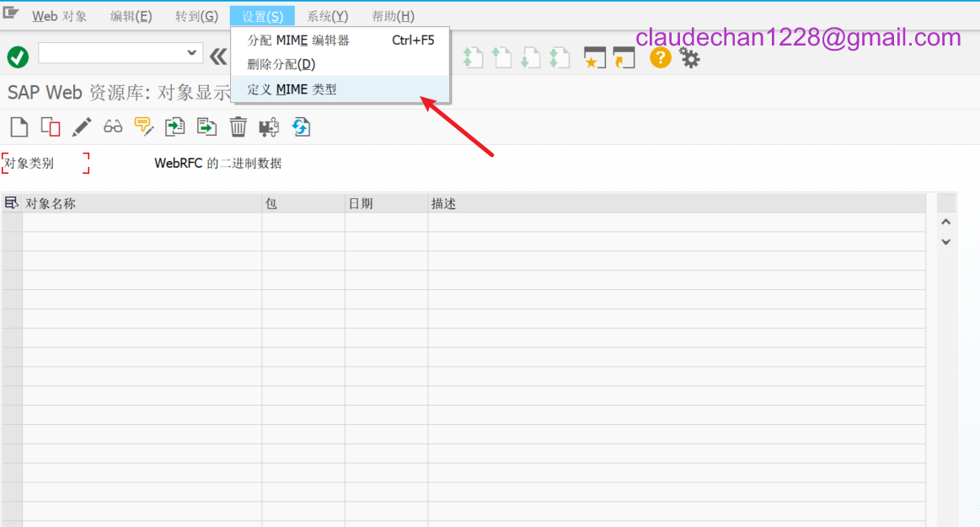Choose 删除分配(D) from settings menu

click(281, 64)
